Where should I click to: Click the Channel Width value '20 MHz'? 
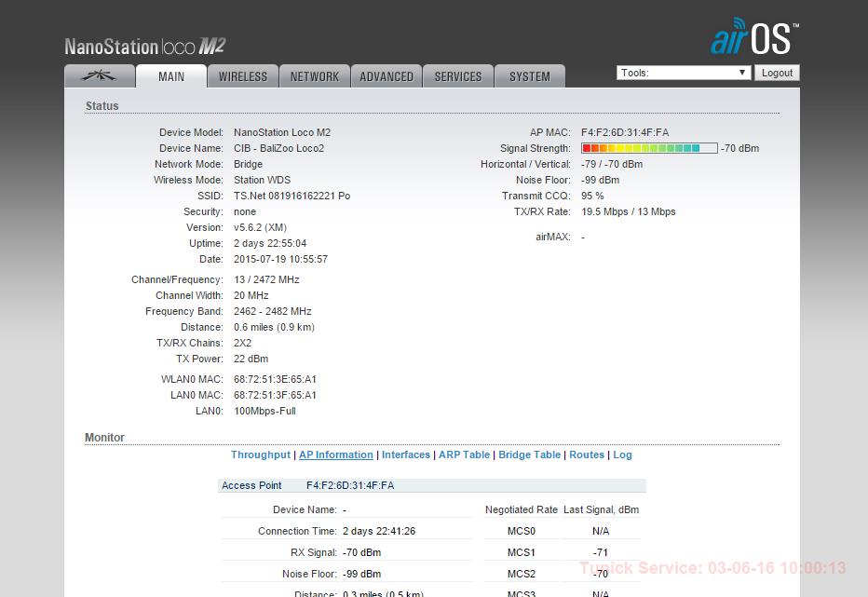coord(251,296)
